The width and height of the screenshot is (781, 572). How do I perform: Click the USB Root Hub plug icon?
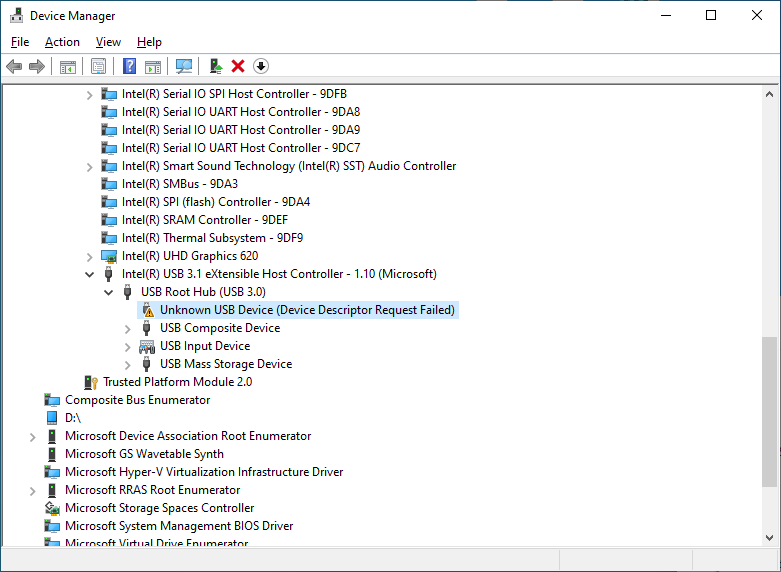(128, 292)
